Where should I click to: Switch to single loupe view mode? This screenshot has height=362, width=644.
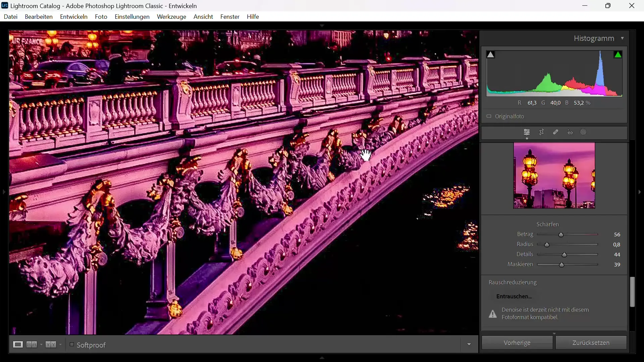18,345
